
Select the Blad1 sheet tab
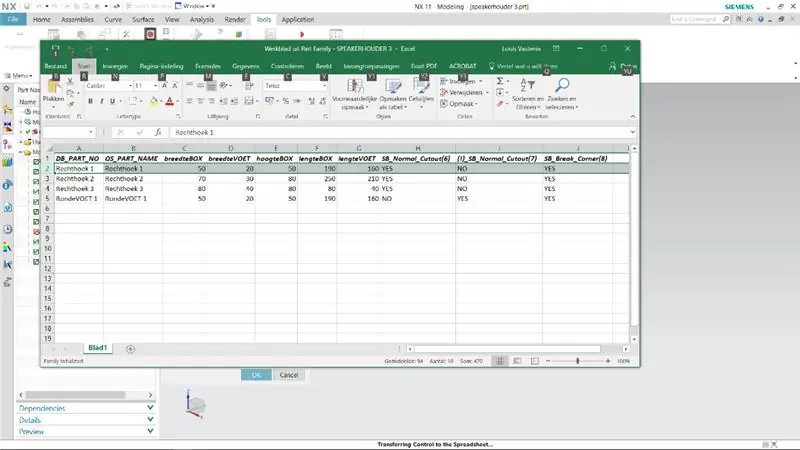[97, 348]
